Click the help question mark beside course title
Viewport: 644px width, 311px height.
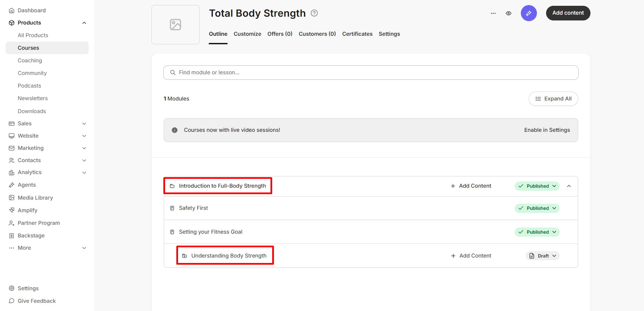314,13
